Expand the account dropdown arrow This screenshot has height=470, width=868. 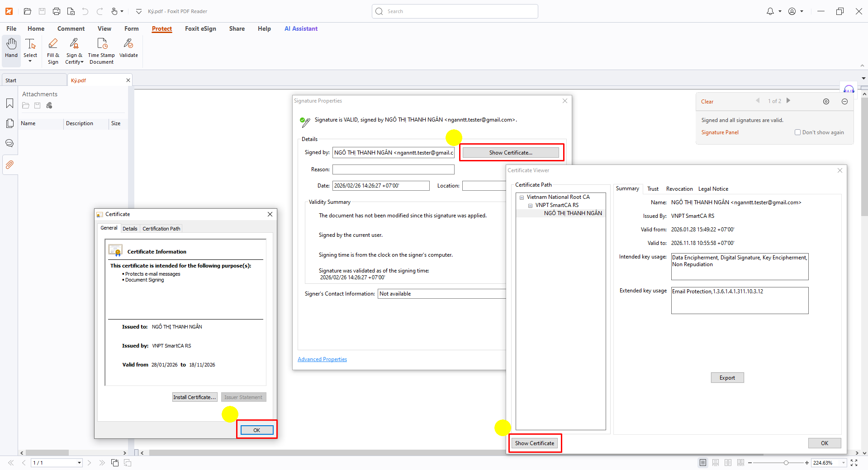coord(802,11)
